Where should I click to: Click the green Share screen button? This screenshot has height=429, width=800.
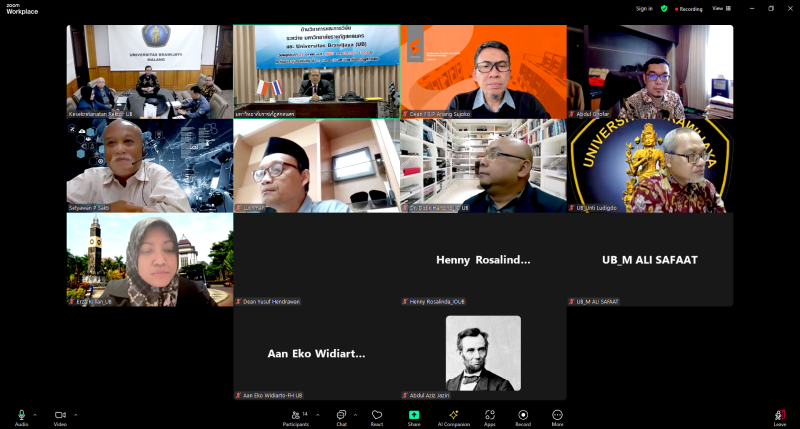point(414,415)
